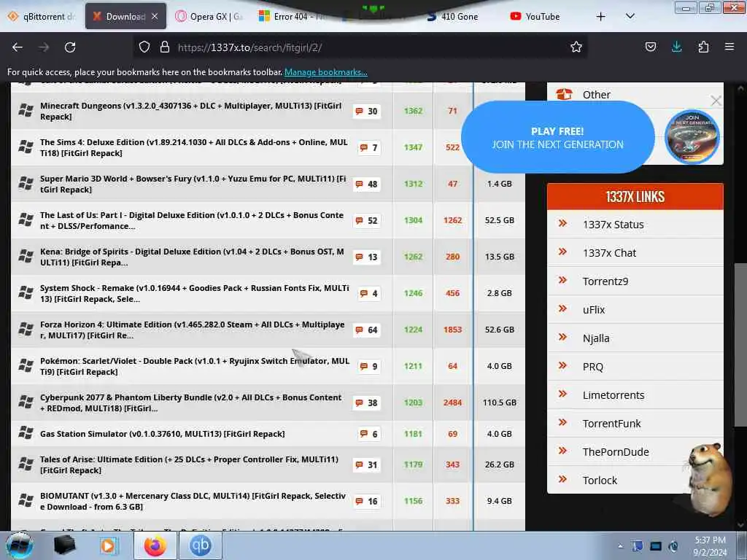
Task: Switch to the Opera GX tab
Action: point(210,17)
